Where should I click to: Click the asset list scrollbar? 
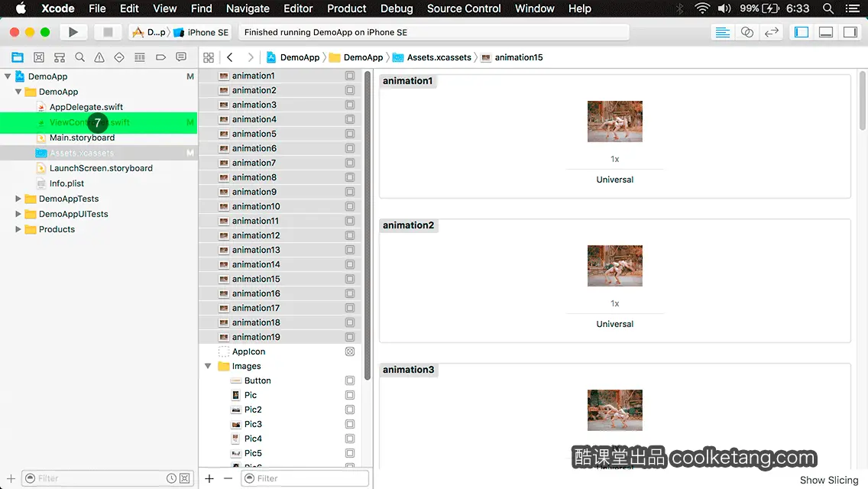tap(368, 225)
